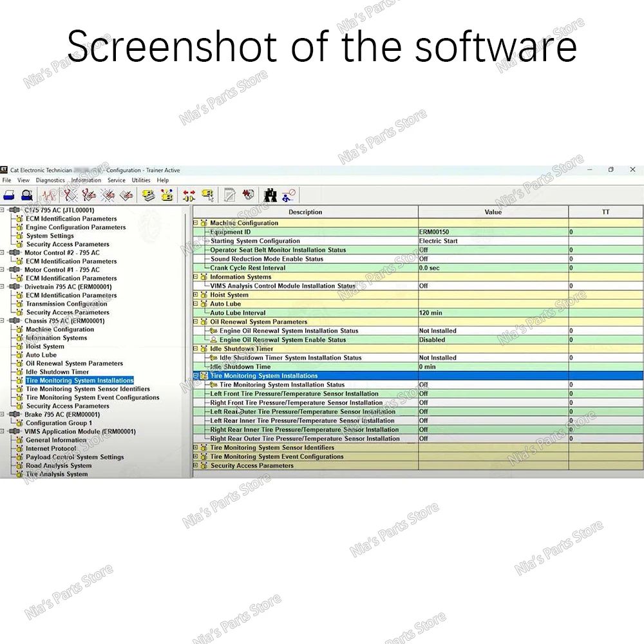The image size is (644, 644).
Task: Select Engine Configuration Parameters in tree
Action: (x=75, y=227)
